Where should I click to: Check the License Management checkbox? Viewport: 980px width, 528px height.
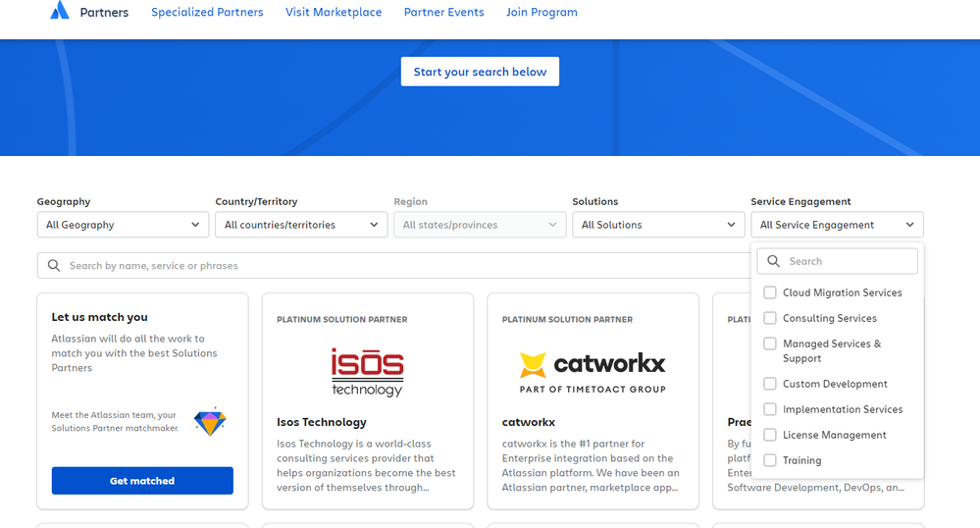coord(770,435)
